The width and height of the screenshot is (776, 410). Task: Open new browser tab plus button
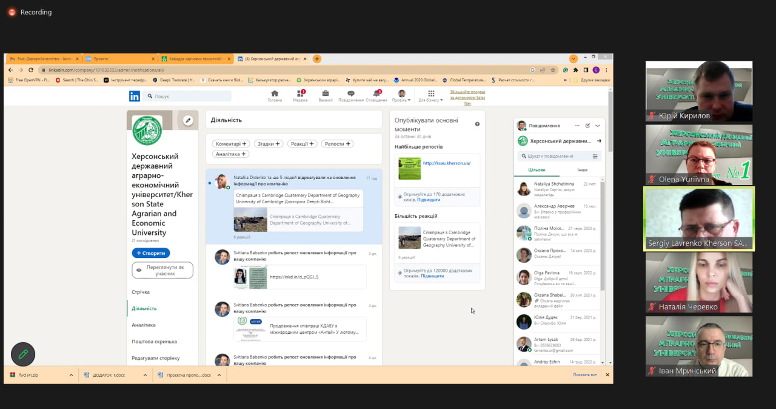pos(317,59)
